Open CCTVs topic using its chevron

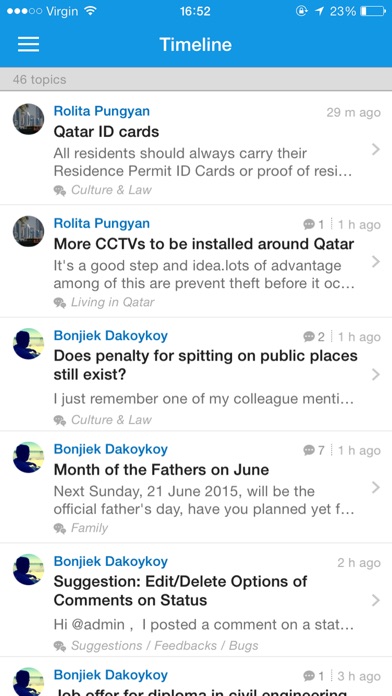[x=376, y=262]
